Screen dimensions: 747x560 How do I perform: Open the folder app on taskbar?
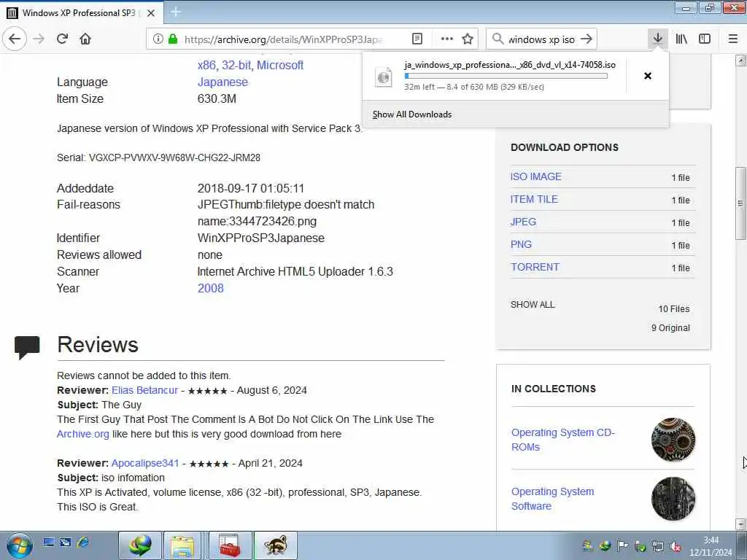182,545
